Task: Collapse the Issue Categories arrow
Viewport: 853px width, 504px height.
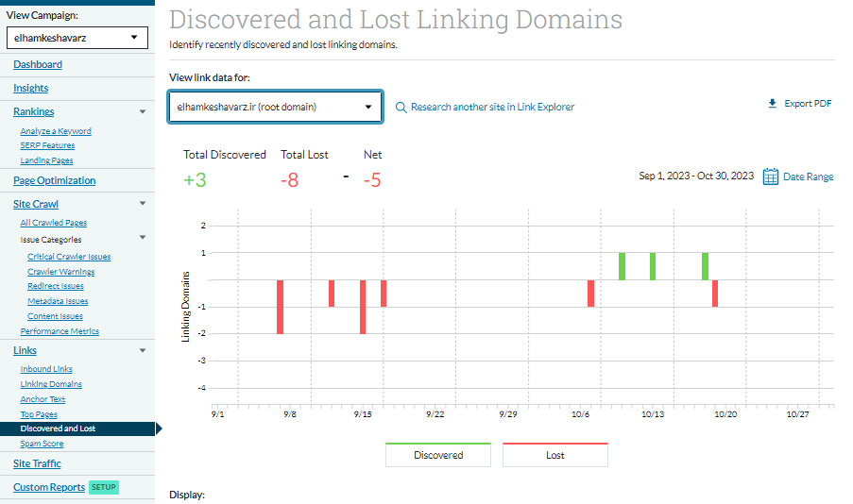Action: [143, 239]
